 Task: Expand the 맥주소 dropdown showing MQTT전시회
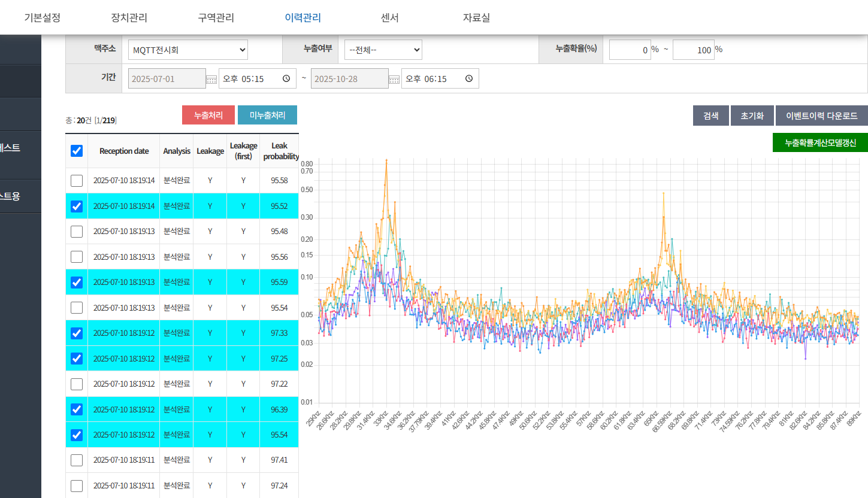pyautogui.click(x=188, y=50)
